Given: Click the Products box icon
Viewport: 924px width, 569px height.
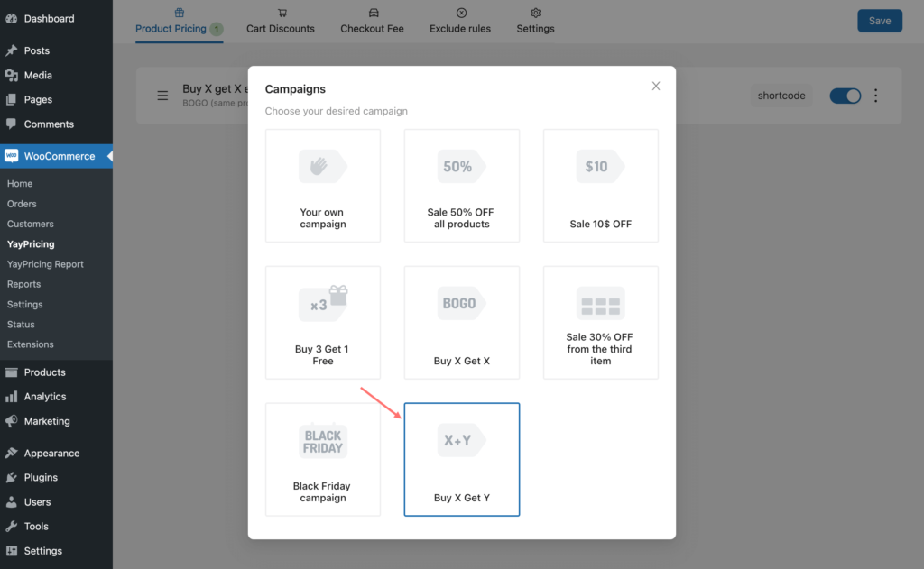Looking at the screenshot, I should 11,372.
